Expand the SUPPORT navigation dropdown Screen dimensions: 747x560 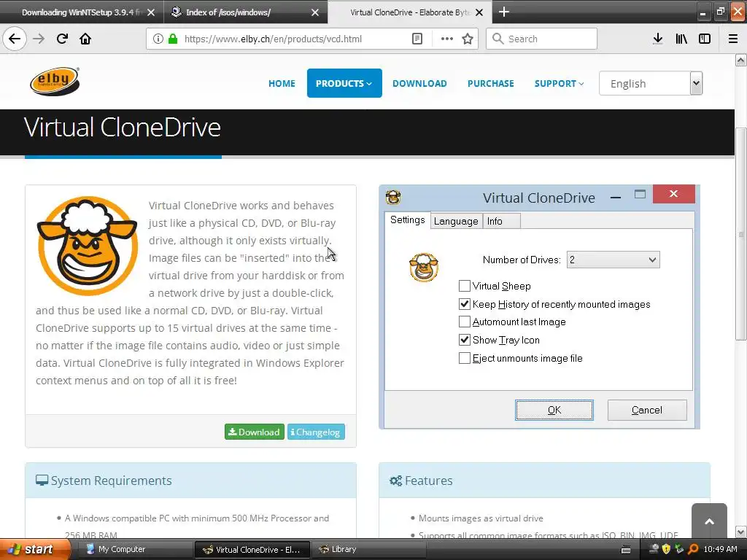[x=559, y=83]
